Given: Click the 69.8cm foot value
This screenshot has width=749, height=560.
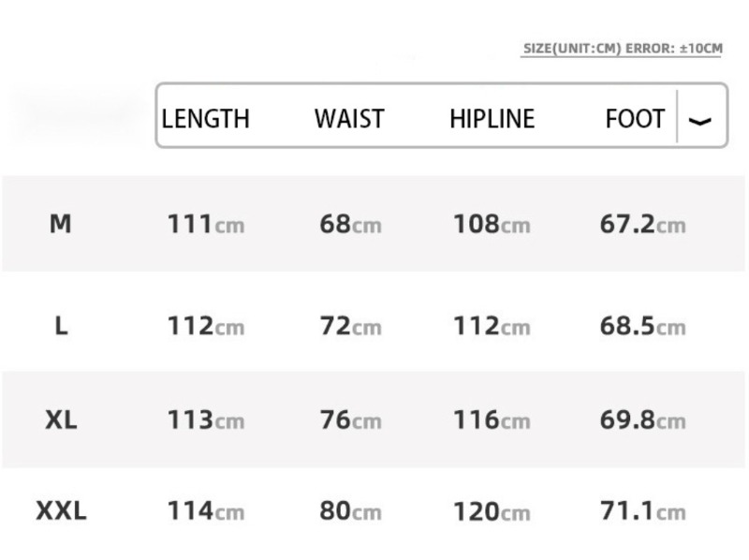Looking at the screenshot, I should (643, 420).
